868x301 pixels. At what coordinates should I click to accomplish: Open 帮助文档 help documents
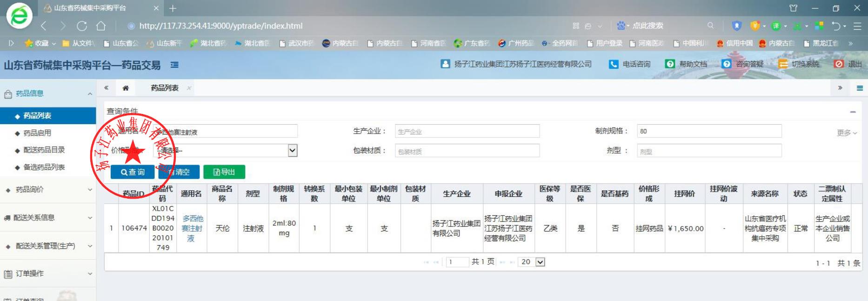click(686, 64)
